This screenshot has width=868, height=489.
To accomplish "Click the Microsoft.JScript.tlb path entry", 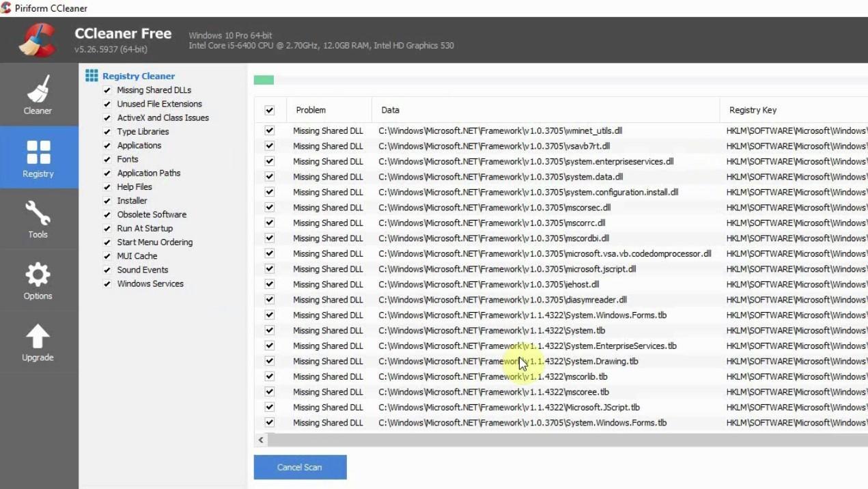I will click(509, 407).
